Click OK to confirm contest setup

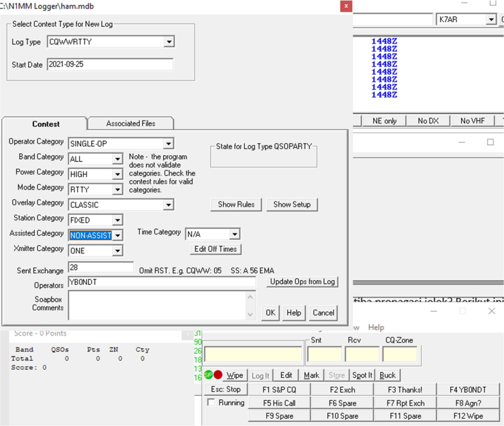[x=270, y=313]
